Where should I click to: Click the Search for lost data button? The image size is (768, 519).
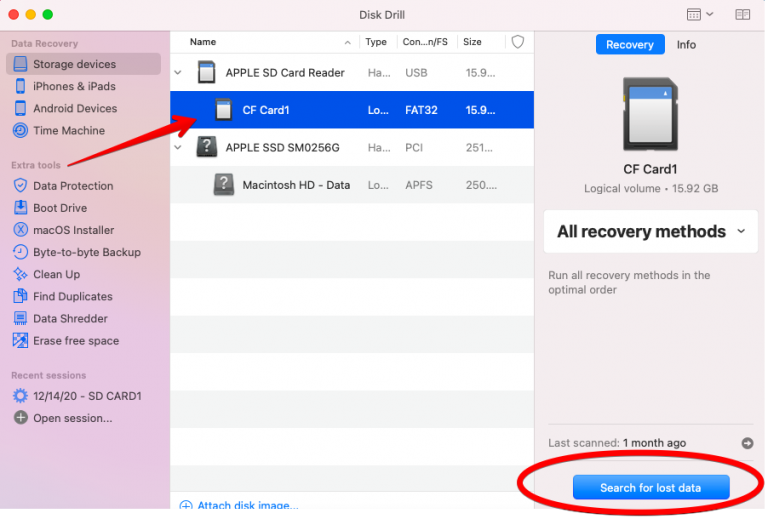click(651, 487)
